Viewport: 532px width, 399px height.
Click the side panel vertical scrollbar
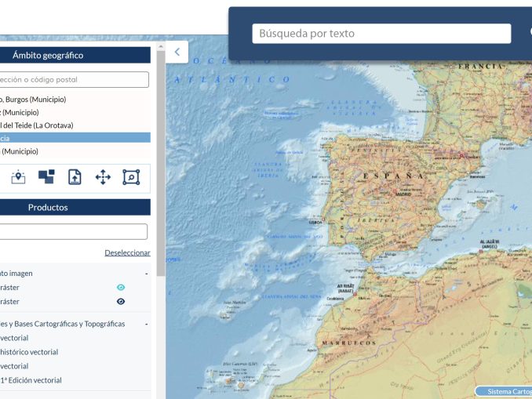click(161, 157)
